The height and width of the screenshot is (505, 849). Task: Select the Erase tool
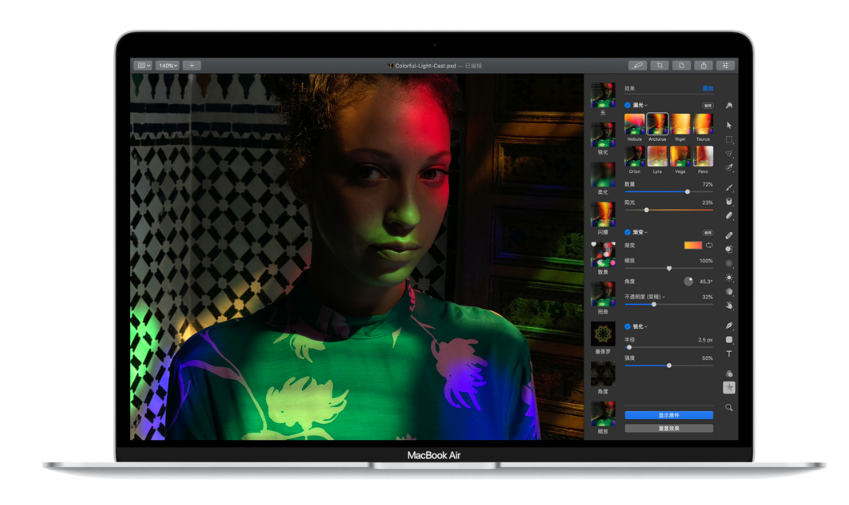(x=729, y=215)
